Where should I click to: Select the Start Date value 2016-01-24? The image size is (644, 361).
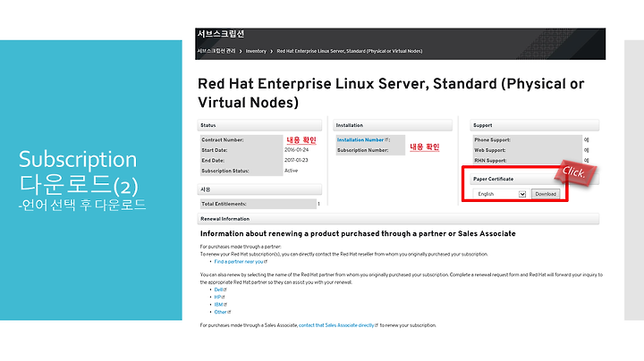click(297, 150)
